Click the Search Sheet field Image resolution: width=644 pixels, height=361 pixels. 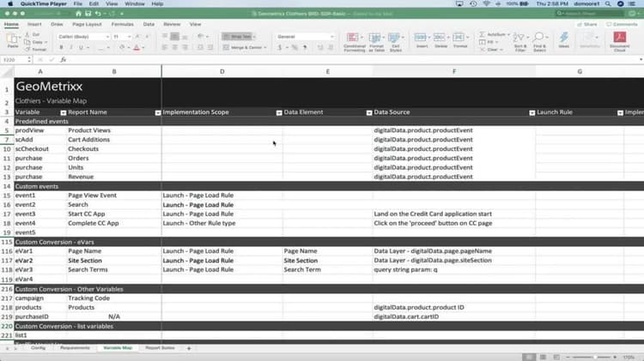[x=590, y=14]
